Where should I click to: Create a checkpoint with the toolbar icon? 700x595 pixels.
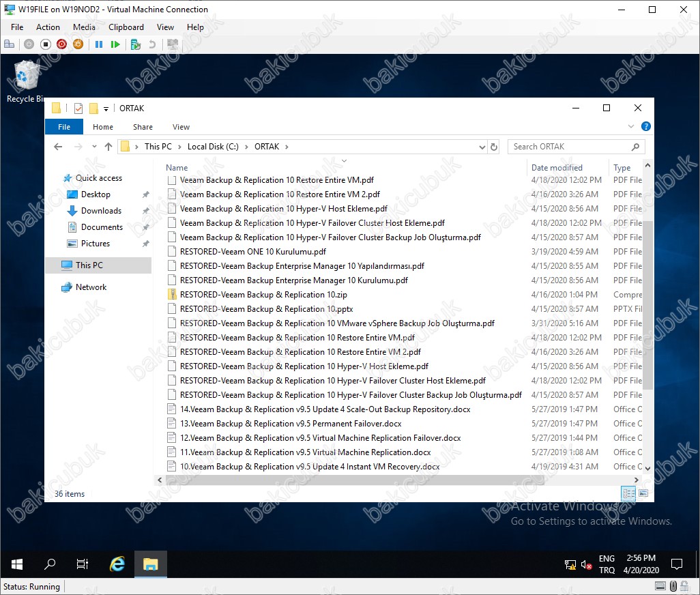coord(136,44)
